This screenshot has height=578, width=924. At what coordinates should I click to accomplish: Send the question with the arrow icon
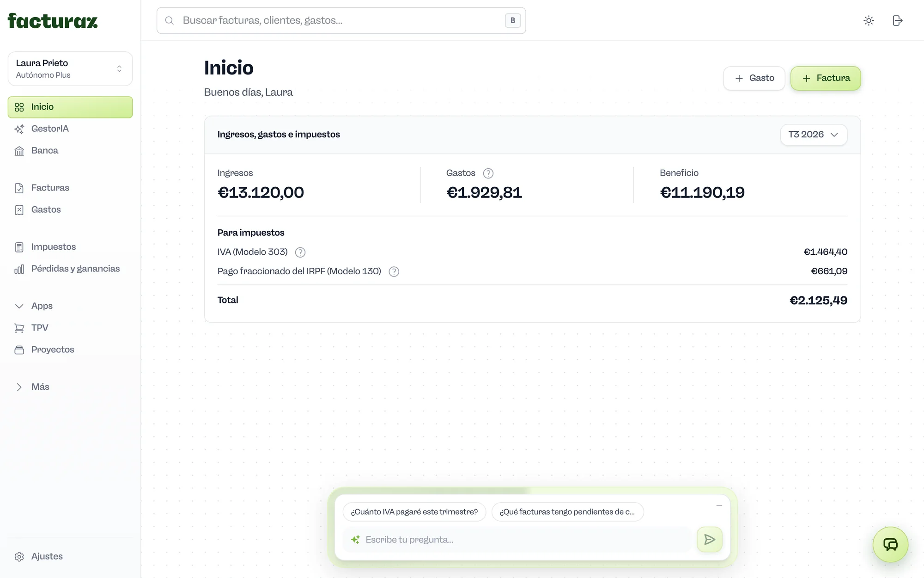tap(710, 539)
